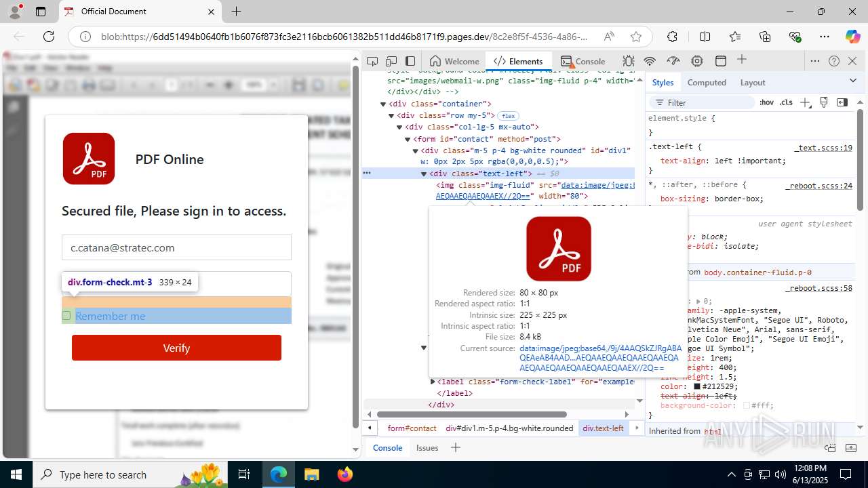Open the Performance gauge icon tool
Image resolution: width=868 pixels, height=488 pixels.
click(673, 61)
